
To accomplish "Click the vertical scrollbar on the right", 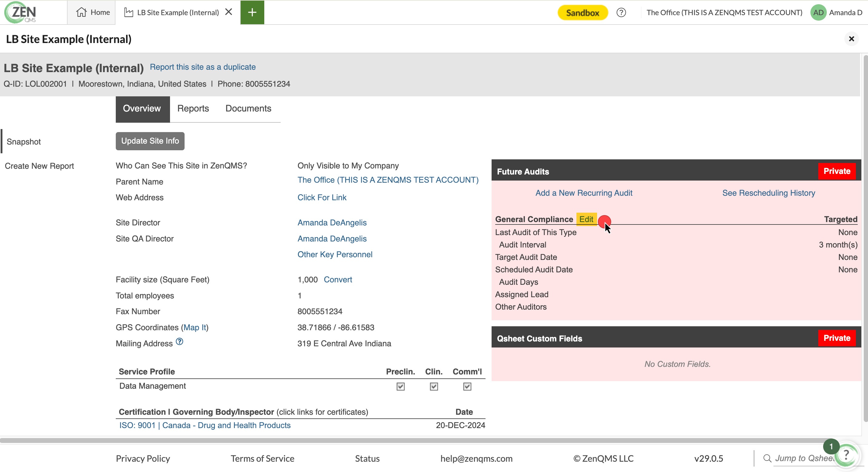I will pos(865,238).
